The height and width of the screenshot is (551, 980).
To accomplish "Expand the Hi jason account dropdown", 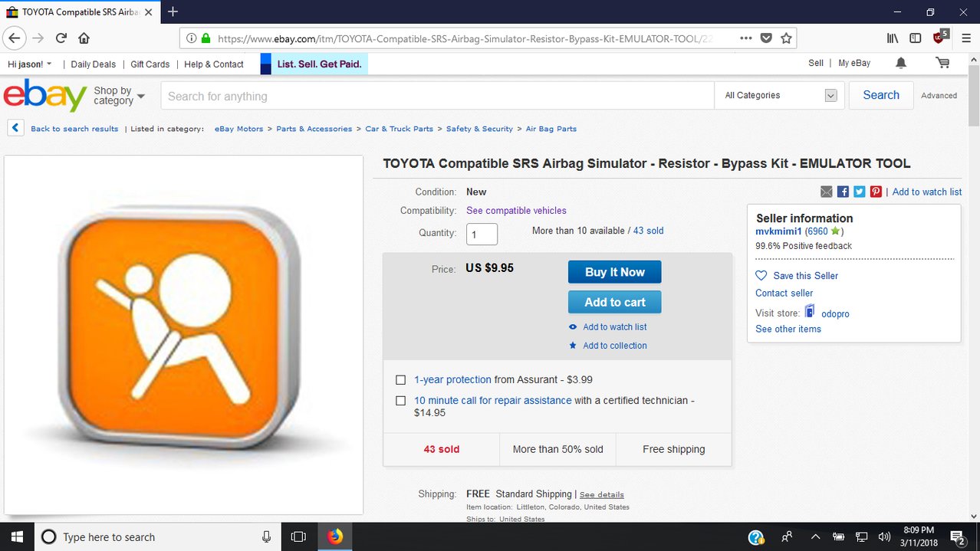I will [x=30, y=64].
